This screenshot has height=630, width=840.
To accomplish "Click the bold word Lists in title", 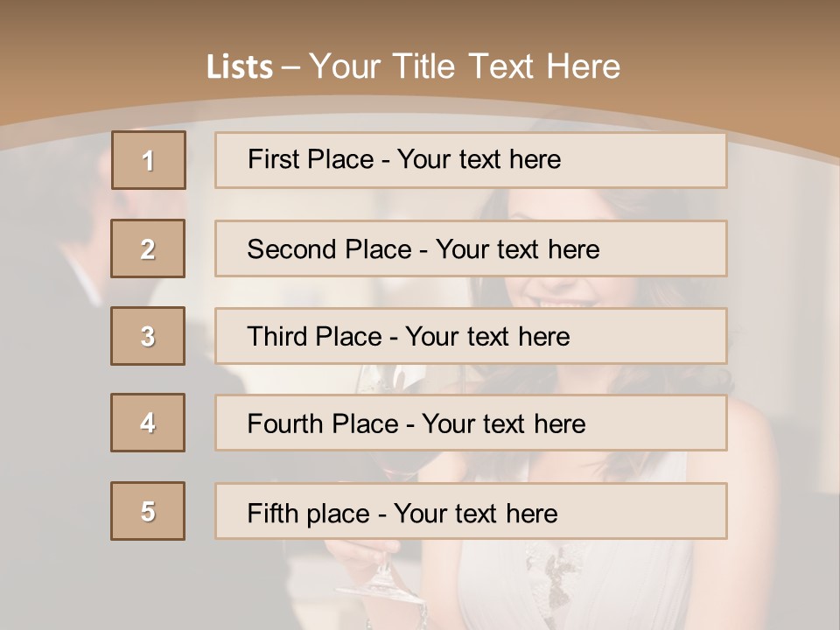I will (239, 67).
